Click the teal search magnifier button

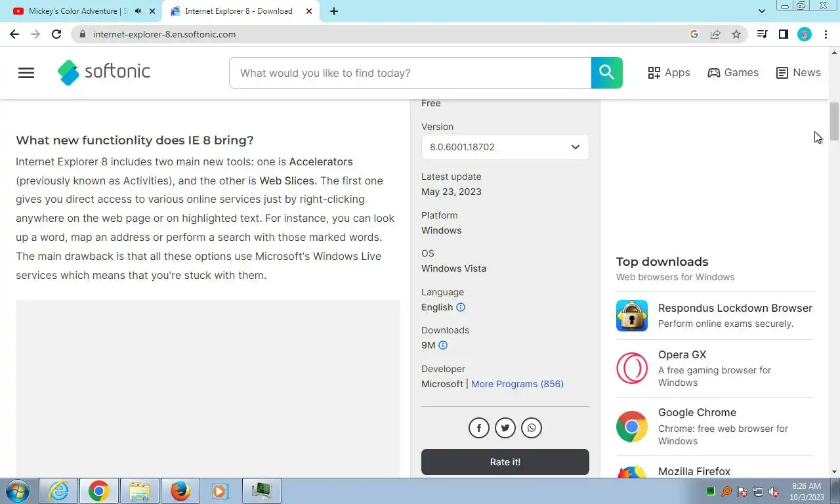(x=607, y=73)
